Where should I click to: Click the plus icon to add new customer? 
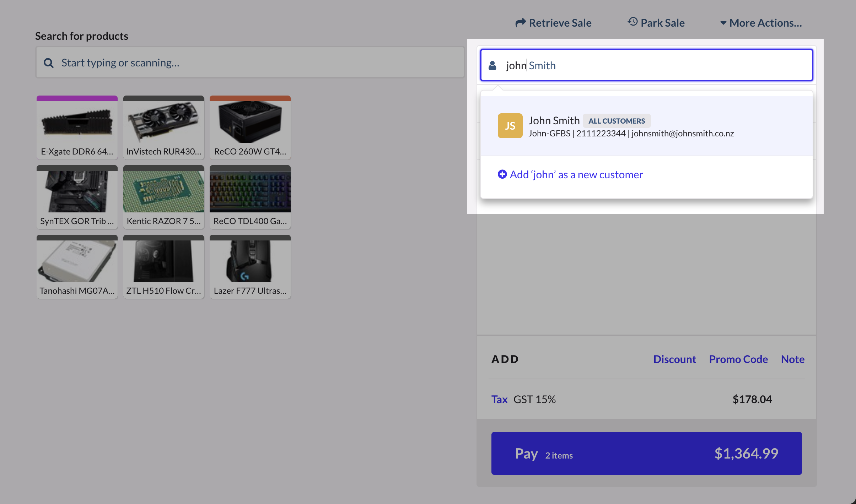(x=502, y=174)
